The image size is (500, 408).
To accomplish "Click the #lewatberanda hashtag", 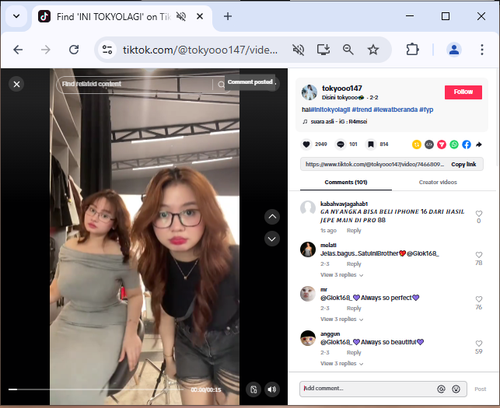I will pos(395,109).
